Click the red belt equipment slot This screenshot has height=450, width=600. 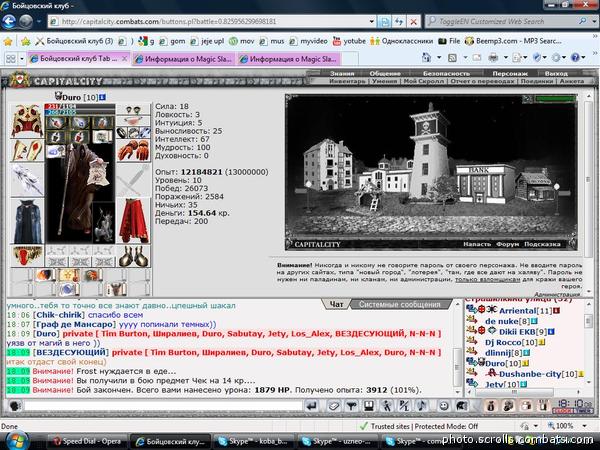click(x=27, y=256)
